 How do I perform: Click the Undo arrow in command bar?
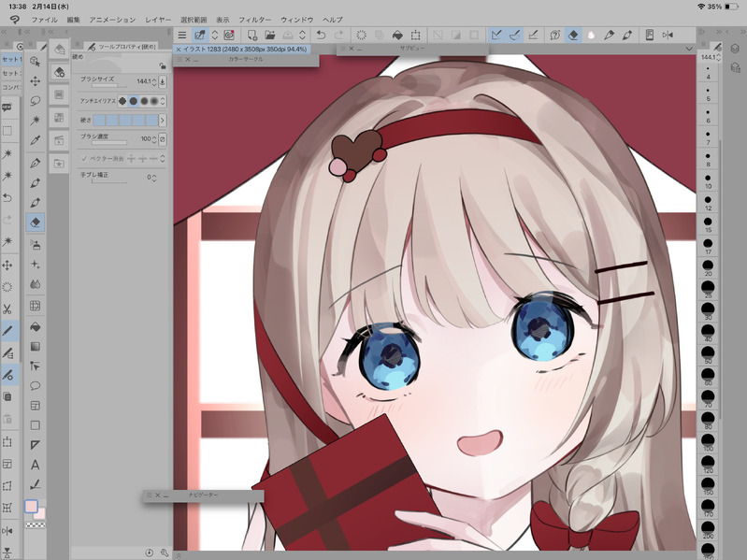321,35
